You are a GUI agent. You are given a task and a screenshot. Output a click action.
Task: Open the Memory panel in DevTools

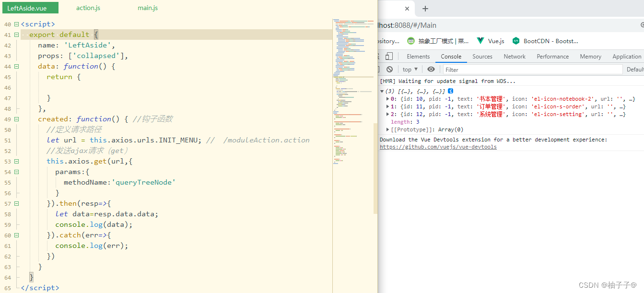[590, 56]
